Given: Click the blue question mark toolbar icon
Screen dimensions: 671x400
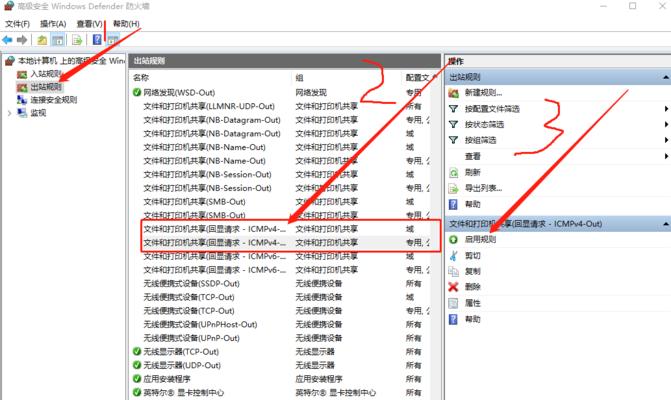Looking at the screenshot, I should 97,40.
